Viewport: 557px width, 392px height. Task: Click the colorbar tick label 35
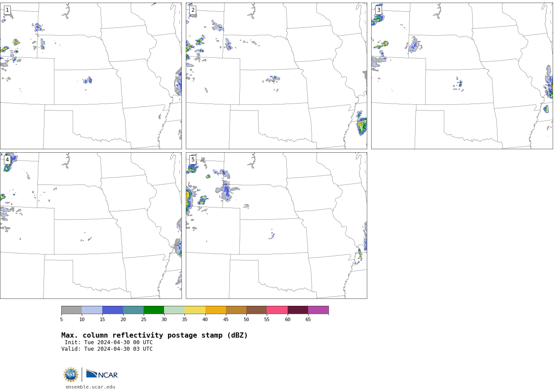pyautogui.click(x=185, y=320)
